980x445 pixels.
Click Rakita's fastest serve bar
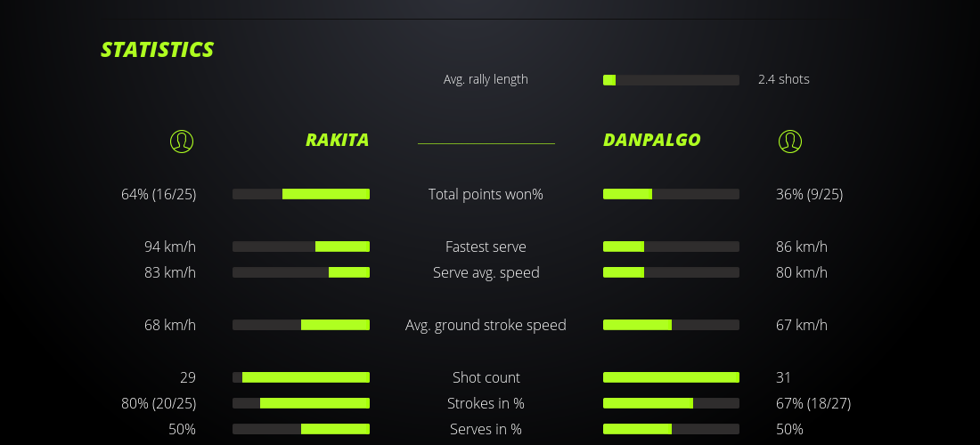(301, 247)
